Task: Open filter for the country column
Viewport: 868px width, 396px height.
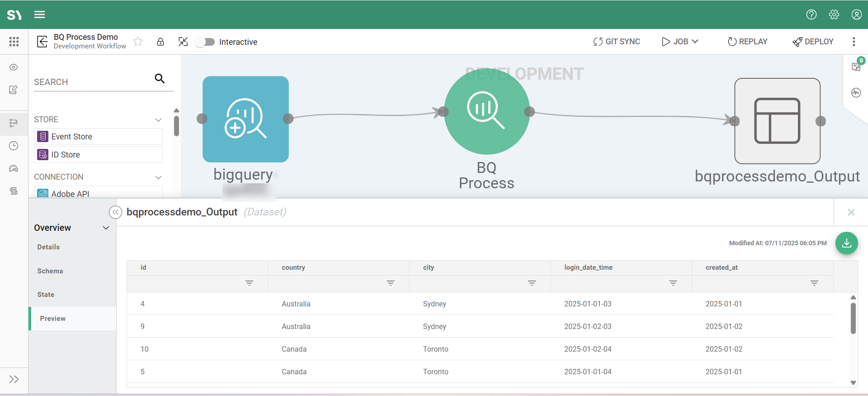Action: [391, 283]
